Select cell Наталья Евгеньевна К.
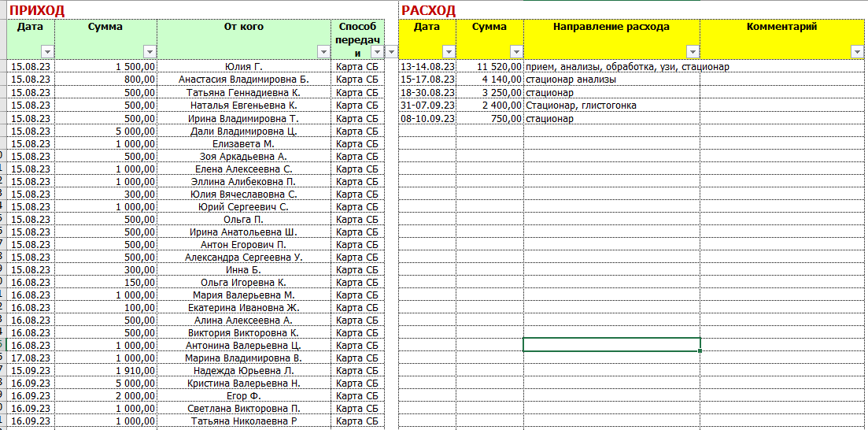This screenshot has height=430, width=868. [x=244, y=105]
